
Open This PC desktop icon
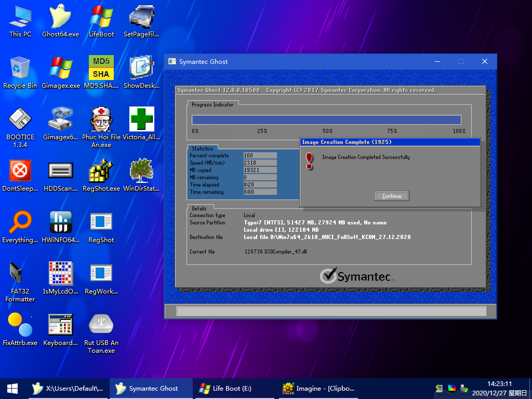pos(20,21)
